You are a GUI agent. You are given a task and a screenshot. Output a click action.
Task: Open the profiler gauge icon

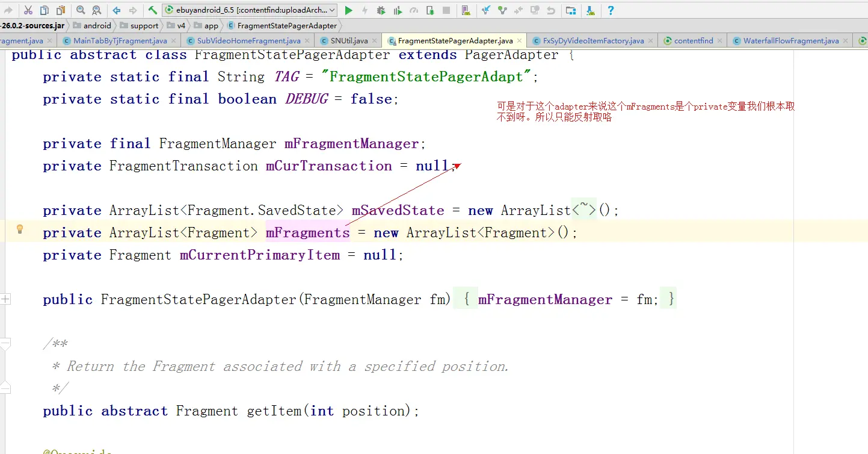click(x=413, y=10)
